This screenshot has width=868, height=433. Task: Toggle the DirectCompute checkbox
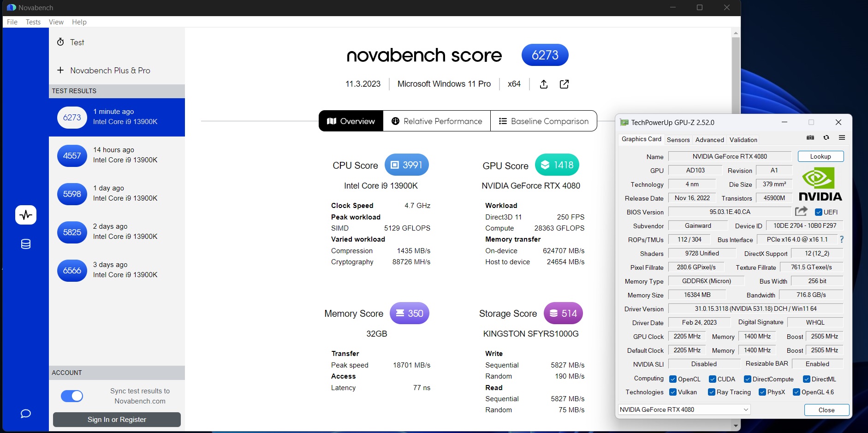click(x=748, y=379)
